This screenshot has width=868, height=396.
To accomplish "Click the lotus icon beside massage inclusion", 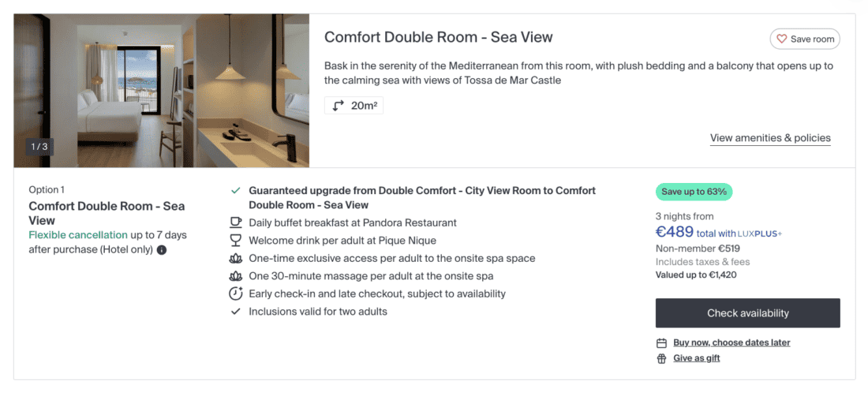I will pos(235,276).
